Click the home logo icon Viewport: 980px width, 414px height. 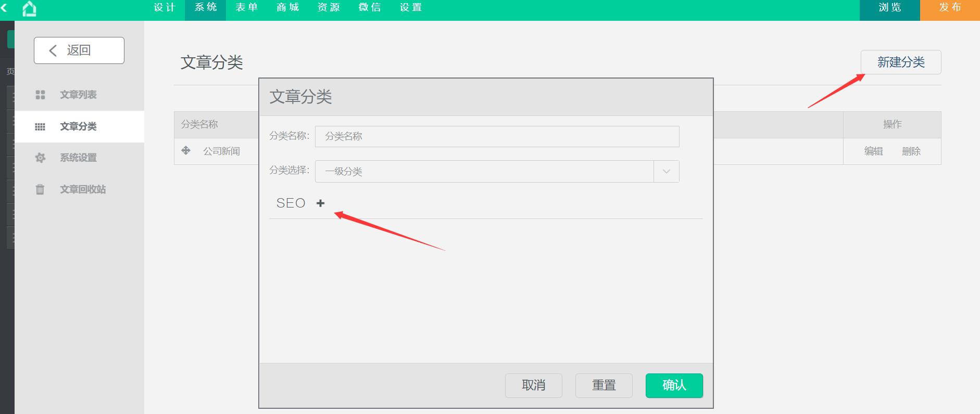[30, 8]
